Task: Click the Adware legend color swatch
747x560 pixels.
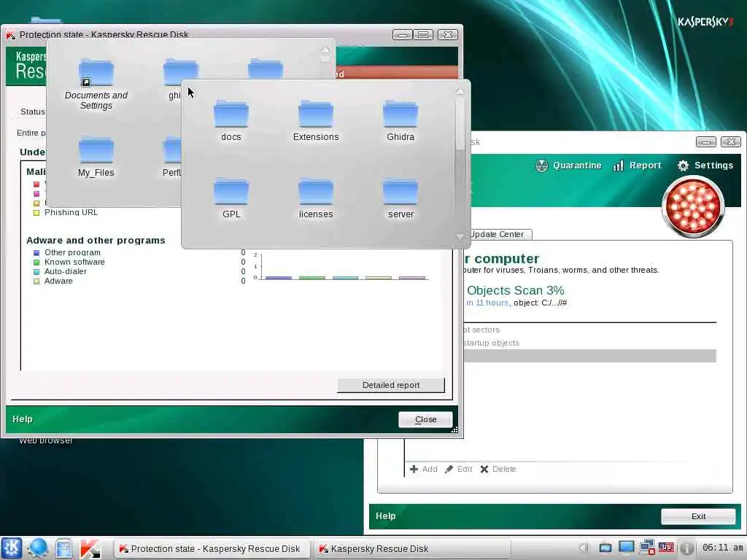Action: [x=36, y=281]
